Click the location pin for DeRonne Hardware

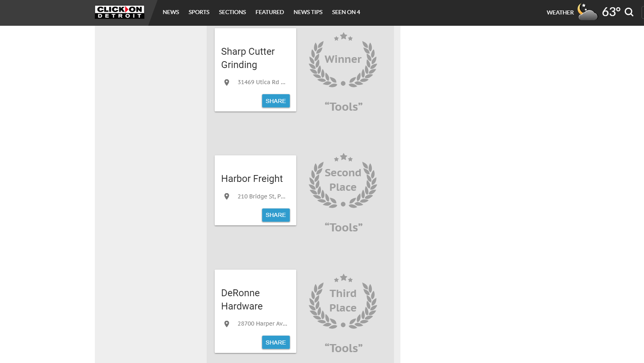point(226,324)
